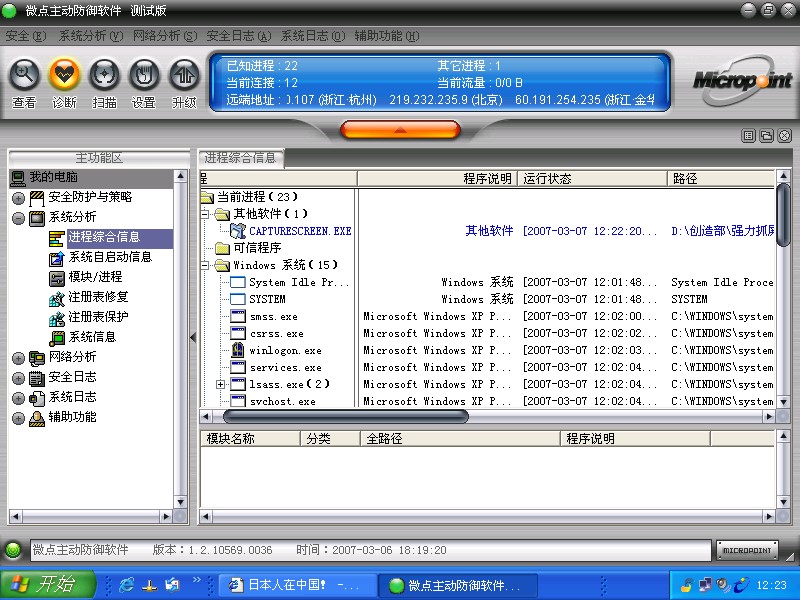Click the 开始 Start button
This screenshot has width=800, height=600.
tap(48, 585)
